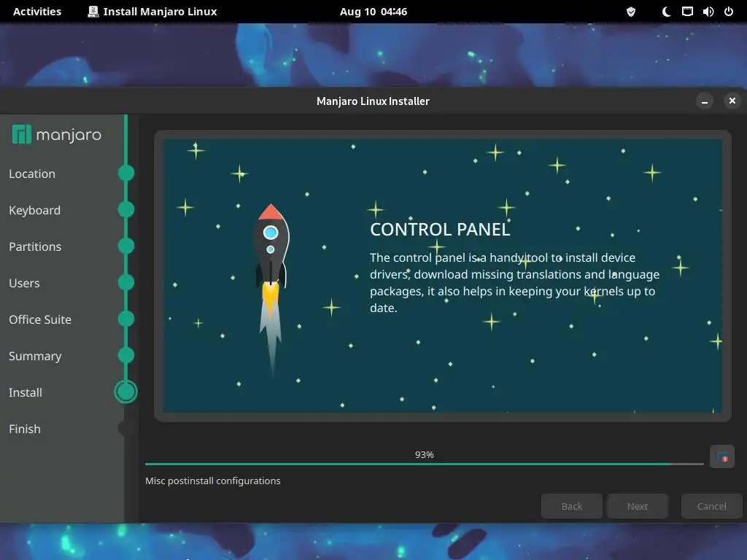Close the Manjaro Linux Installer window
747x560 pixels.
[x=732, y=101]
